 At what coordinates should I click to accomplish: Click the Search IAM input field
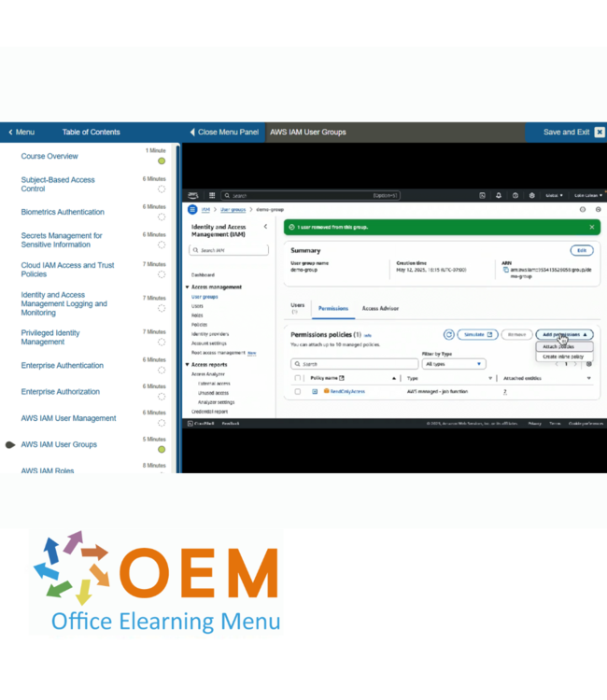(229, 251)
